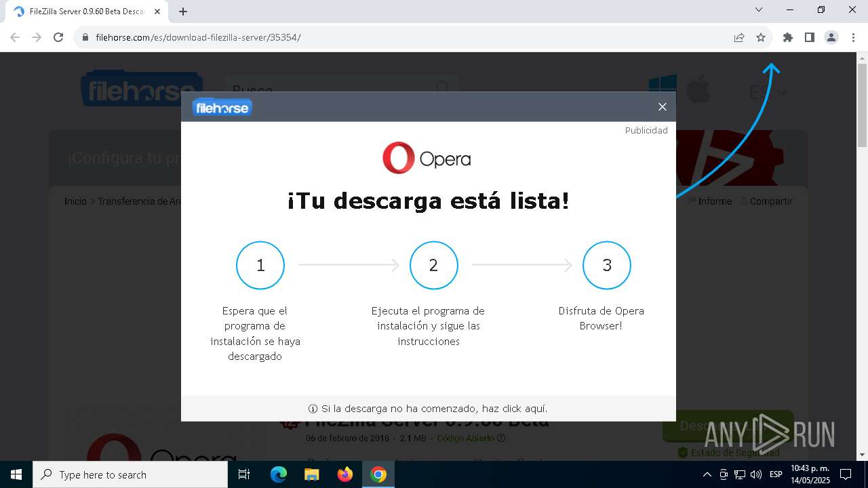This screenshot has height=488, width=868.
Task: Open ESP input language indicator
Action: click(776, 474)
